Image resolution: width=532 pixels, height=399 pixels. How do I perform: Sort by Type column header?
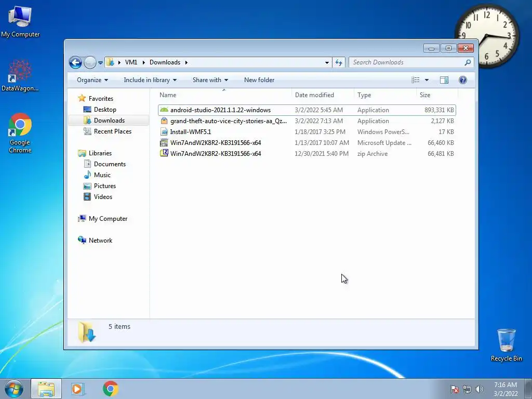click(x=385, y=95)
